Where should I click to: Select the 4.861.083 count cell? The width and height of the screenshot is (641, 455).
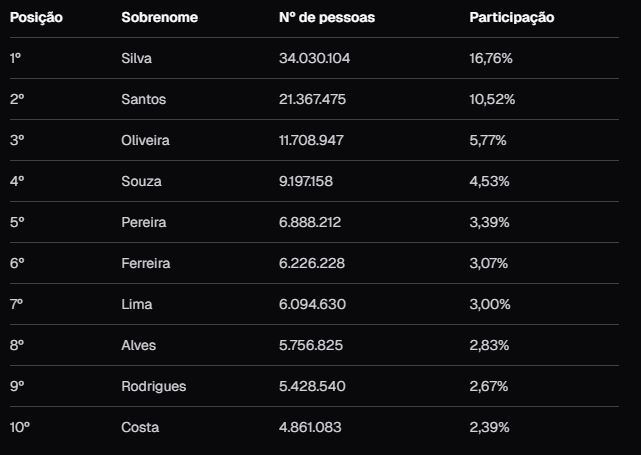310,428
